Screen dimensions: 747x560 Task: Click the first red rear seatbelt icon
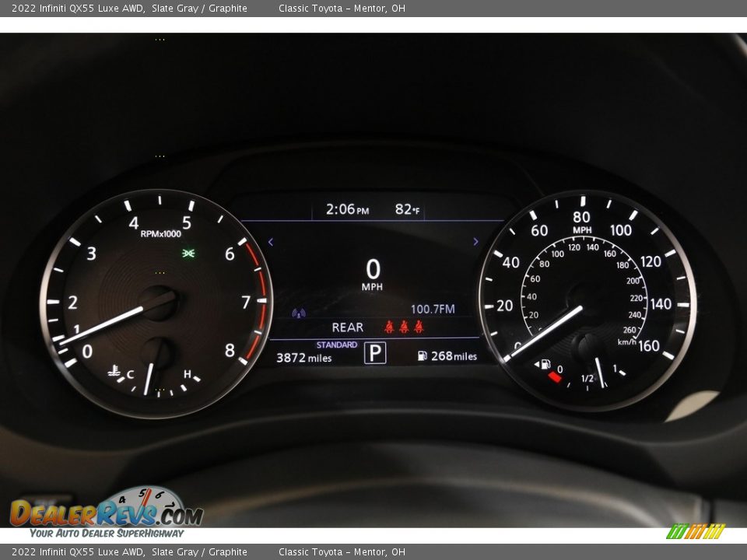click(389, 327)
